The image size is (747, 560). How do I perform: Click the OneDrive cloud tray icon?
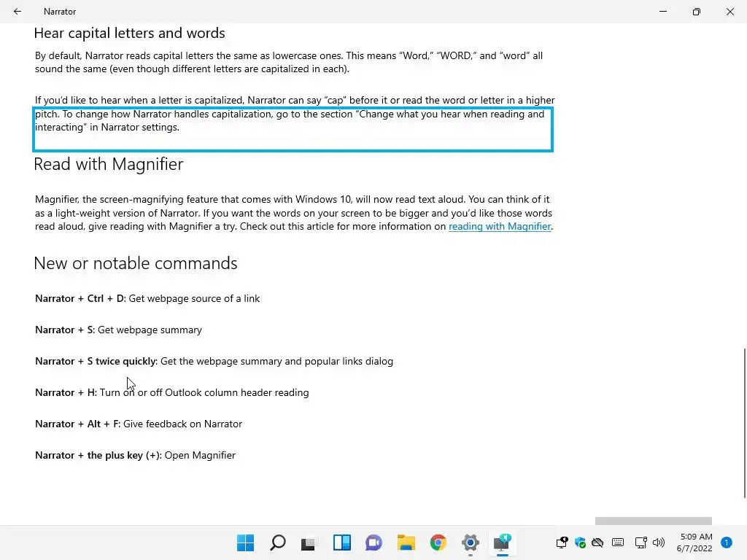(597, 542)
